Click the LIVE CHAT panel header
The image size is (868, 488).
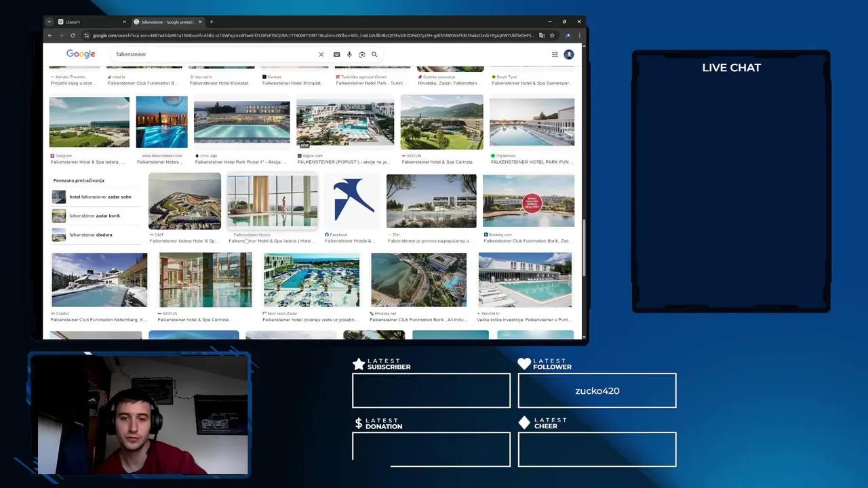coord(731,68)
